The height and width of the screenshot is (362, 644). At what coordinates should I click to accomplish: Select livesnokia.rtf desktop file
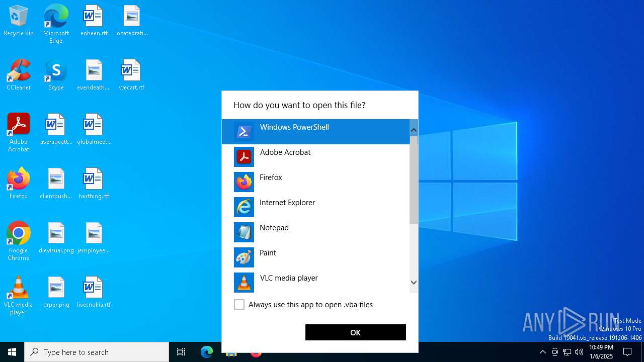pos(94,292)
